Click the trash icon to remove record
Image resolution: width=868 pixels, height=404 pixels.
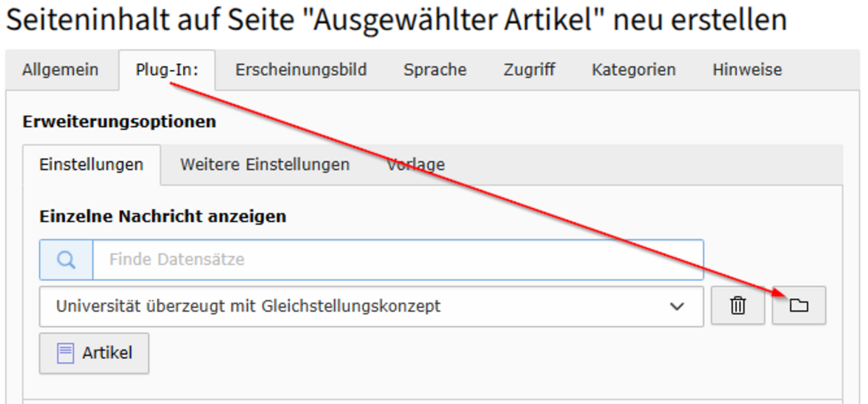point(737,306)
